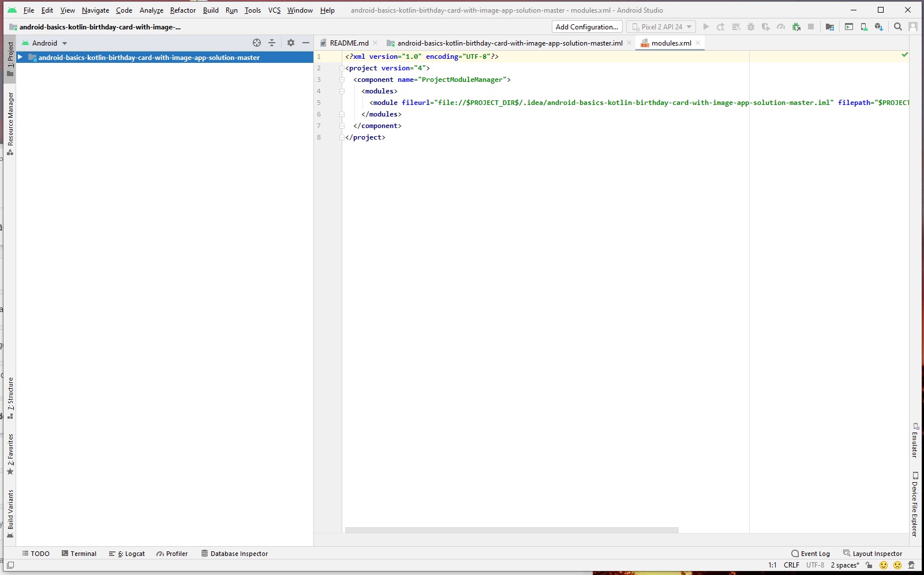This screenshot has height=575, width=924.
Task: Start debugging with the Debug icon
Action: [x=751, y=27]
